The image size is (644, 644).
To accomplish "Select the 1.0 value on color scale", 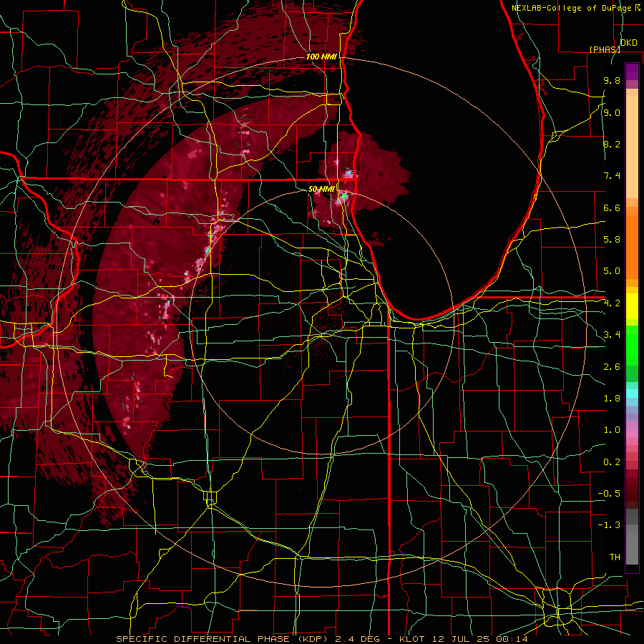I will coord(612,430).
